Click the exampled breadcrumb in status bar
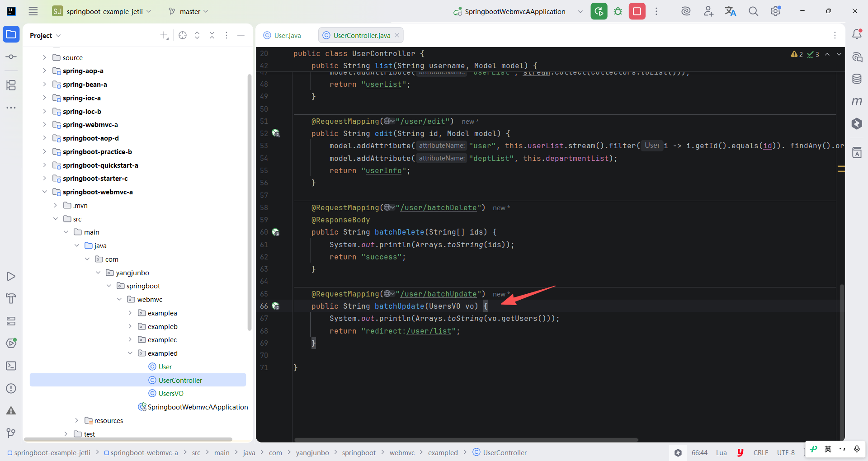 (443, 452)
